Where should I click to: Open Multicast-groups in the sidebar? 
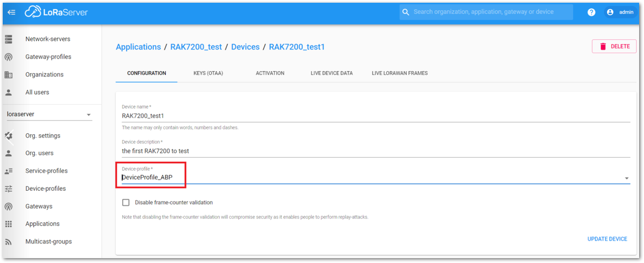(x=48, y=242)
